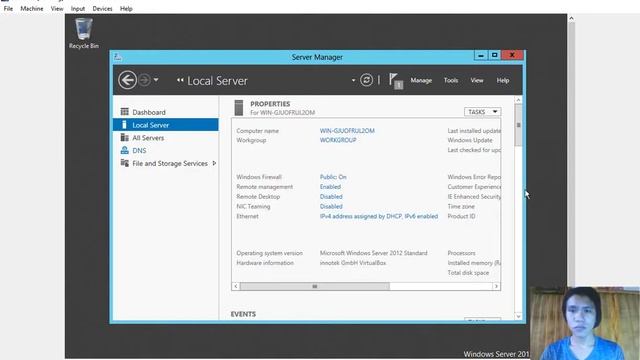Click the Server Manager scroll up arrow

coord(518,100)
